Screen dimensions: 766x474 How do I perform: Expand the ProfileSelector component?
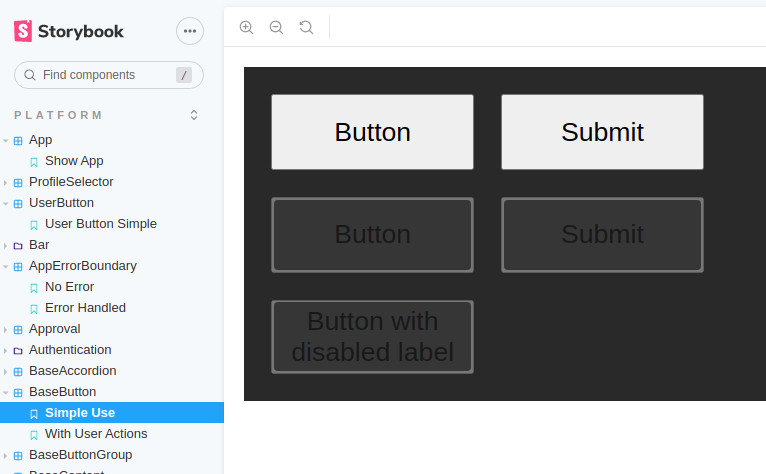pyautogui.click(x=6, y=183)
